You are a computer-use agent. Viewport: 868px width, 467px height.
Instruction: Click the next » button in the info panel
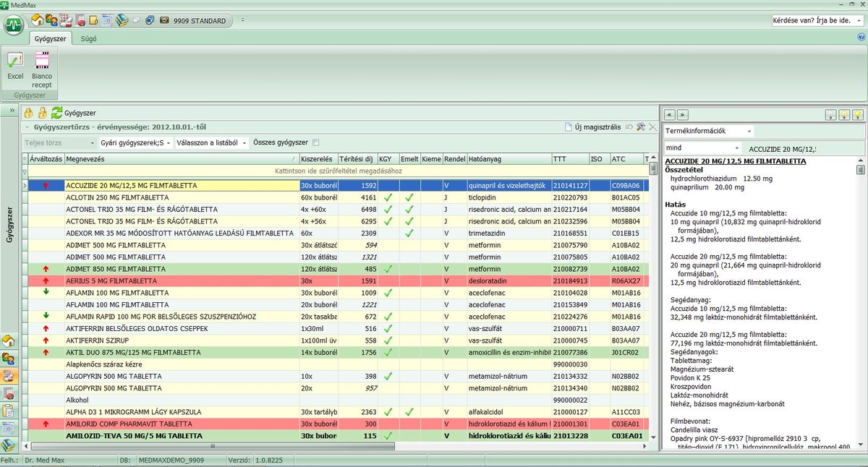point(682,114)
